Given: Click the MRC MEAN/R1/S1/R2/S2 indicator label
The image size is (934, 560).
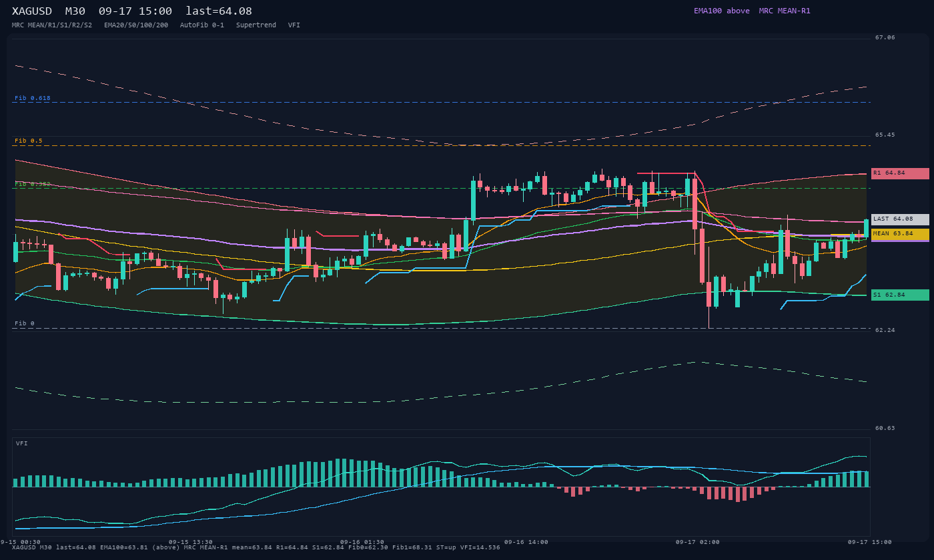Looking at the screenshot, I should coord(52,25).
